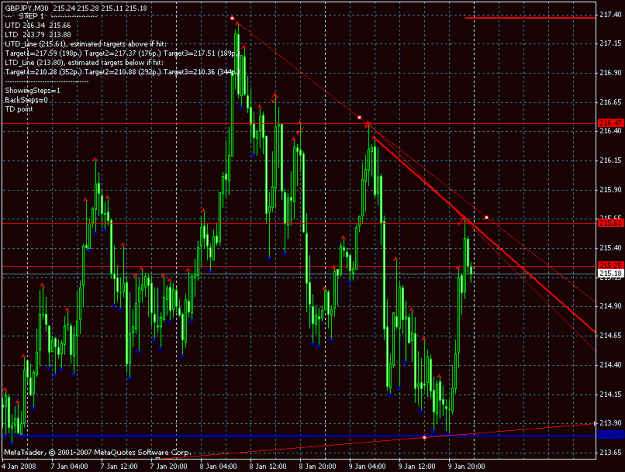Viewport: 625px width, 472px height.
Task: Click the 'UTD 216.34 215.66' readout
Action: click(38, 26)
